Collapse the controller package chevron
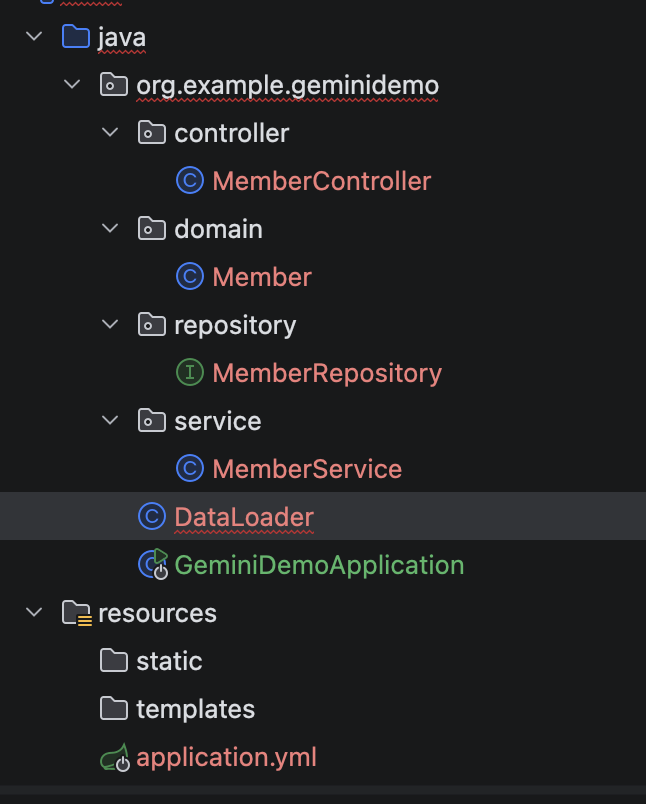 (110, 133)
